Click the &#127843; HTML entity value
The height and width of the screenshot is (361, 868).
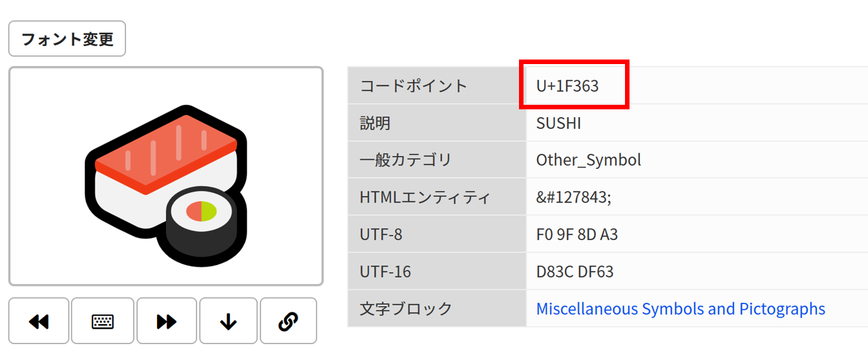574,197
